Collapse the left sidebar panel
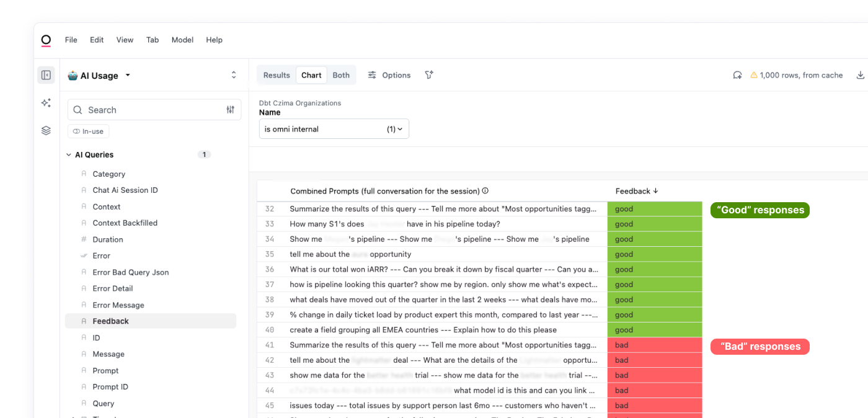868x418 pixels. [x=45, y=74]
